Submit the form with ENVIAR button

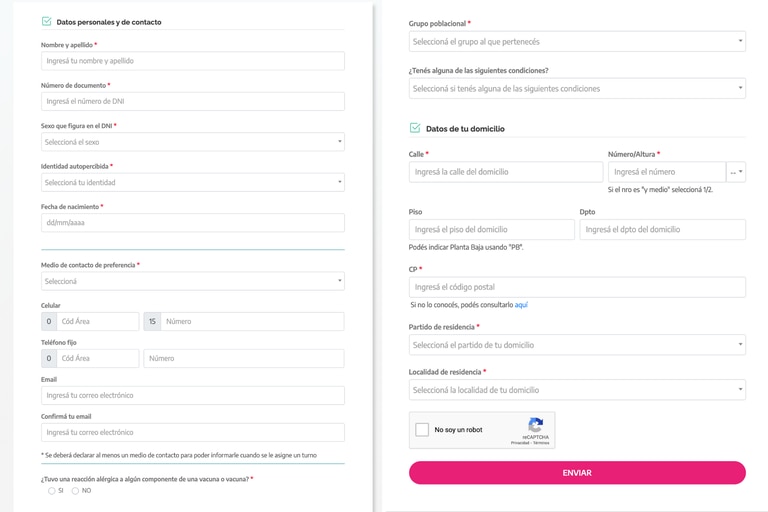[577, 473]
